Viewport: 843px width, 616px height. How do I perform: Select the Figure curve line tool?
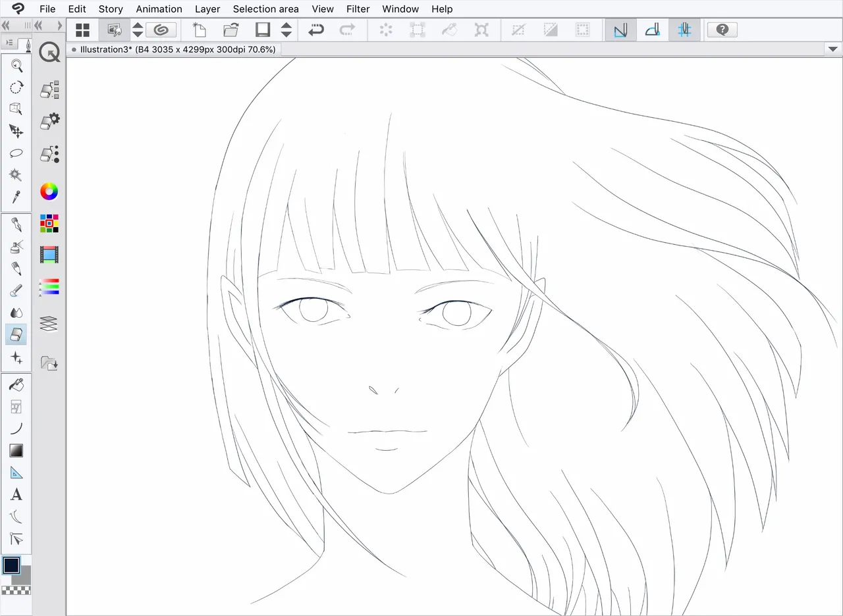pos(16,428)
